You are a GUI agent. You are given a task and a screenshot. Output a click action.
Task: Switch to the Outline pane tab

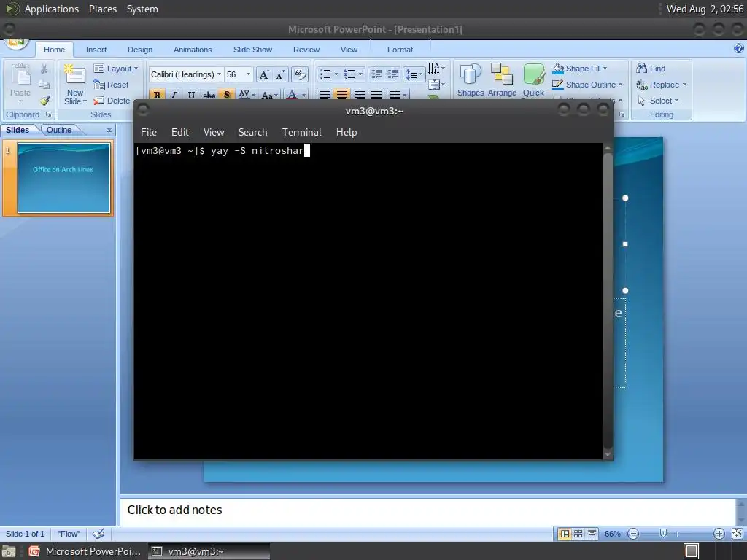coord(59,130)
